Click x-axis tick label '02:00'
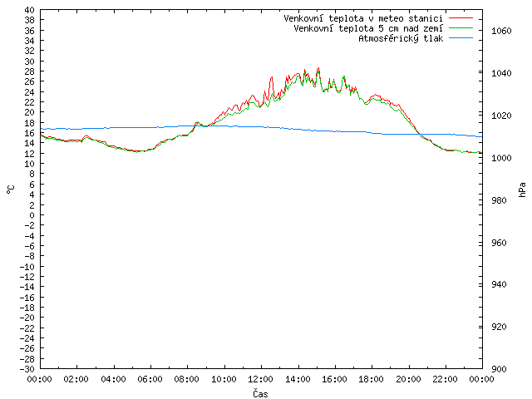 pos(76,379)
